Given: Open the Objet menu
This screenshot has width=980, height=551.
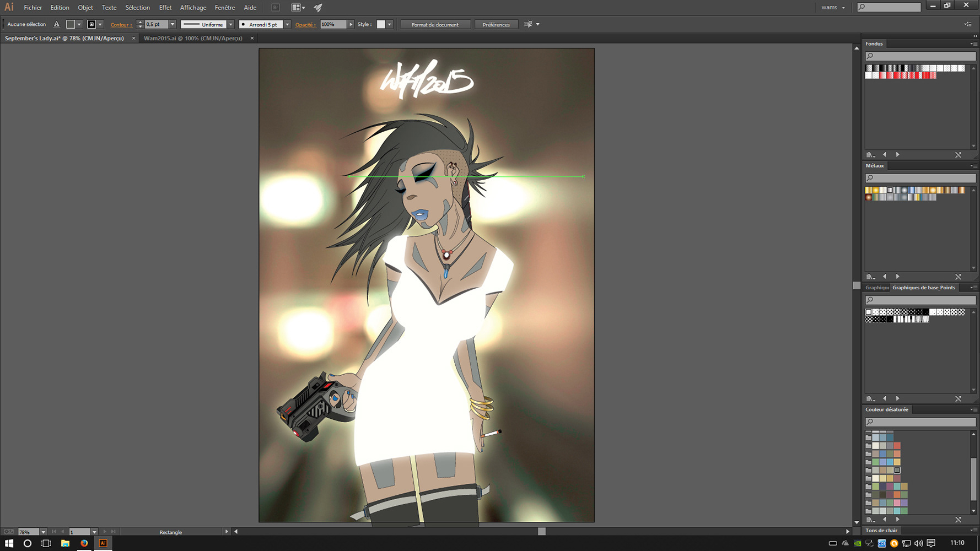Looking at the screenshot, I should (85, 8).
